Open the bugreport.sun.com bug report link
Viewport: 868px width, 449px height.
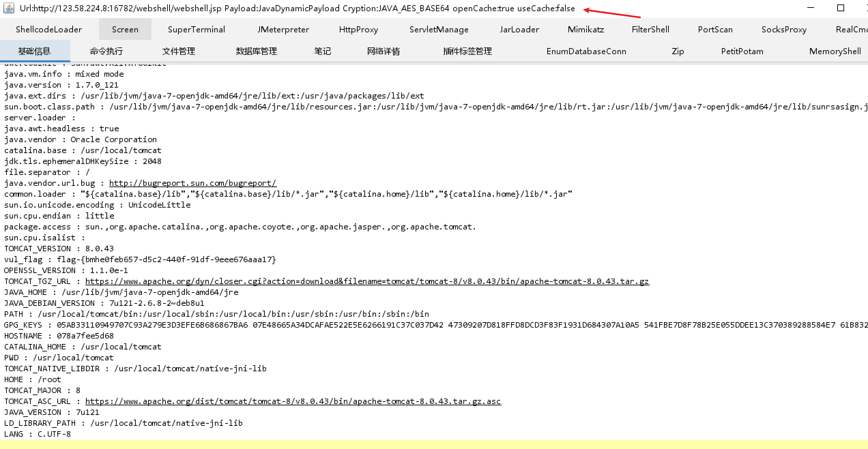192,183
